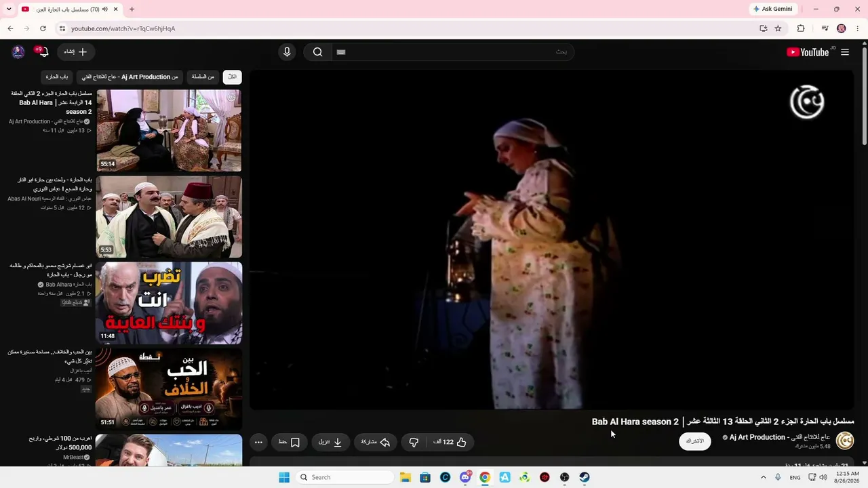
Task: Open Chrome from the taskbar
Action: coord(485,477)
